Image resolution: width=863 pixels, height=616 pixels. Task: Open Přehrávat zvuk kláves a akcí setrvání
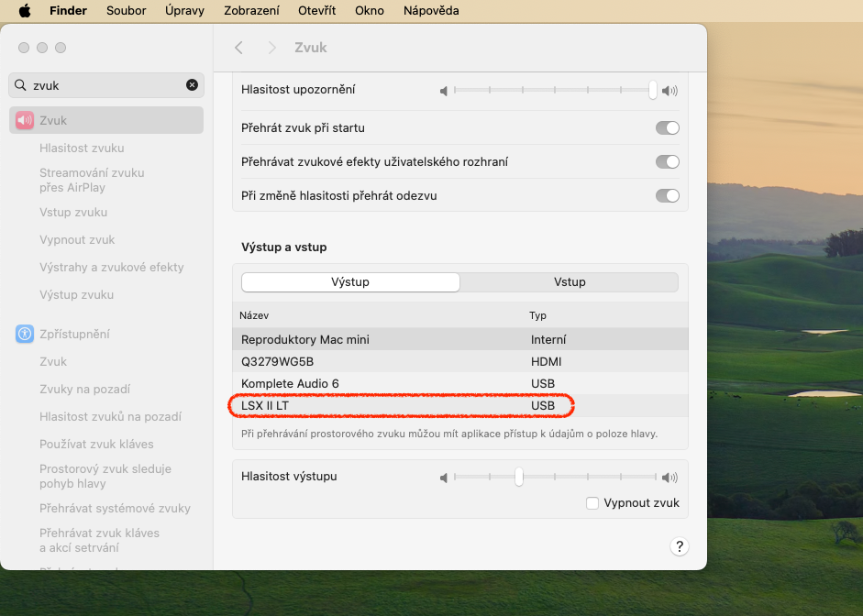pos(99,540)
